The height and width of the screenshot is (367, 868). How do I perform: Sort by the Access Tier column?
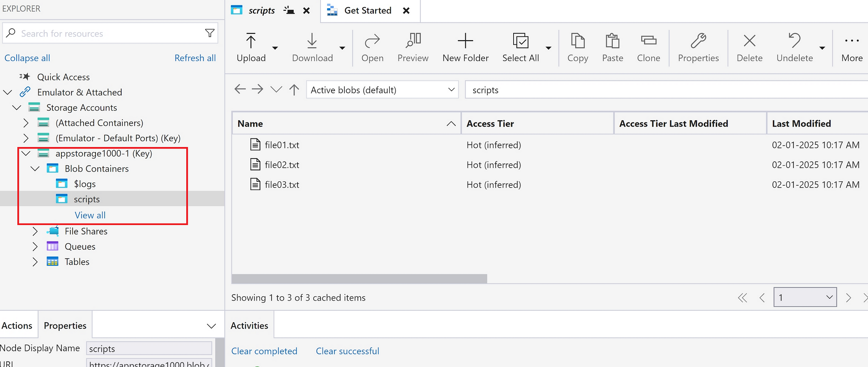[x=537, y=124]
